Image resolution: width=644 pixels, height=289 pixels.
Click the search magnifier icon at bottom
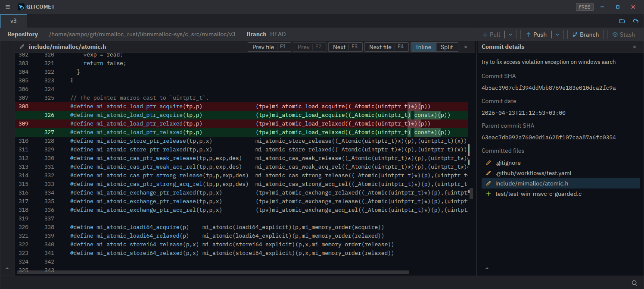[x=635, y=283]
